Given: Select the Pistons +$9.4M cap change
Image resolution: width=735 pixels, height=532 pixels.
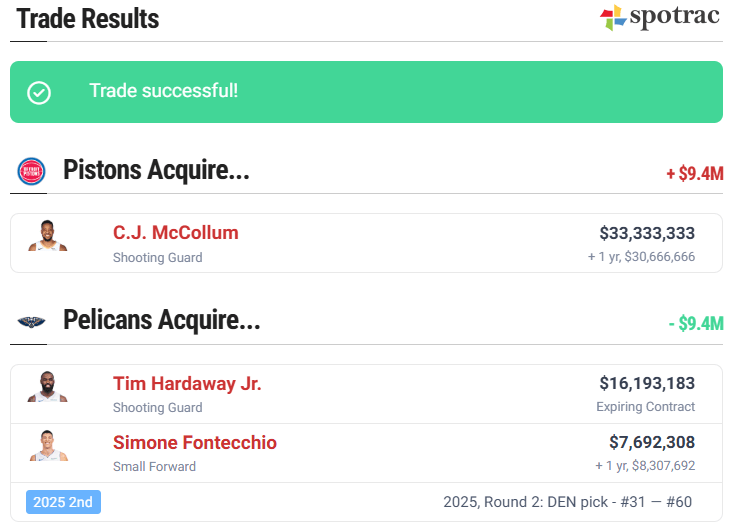Looking at the screenshot, I should click(694, 173).
